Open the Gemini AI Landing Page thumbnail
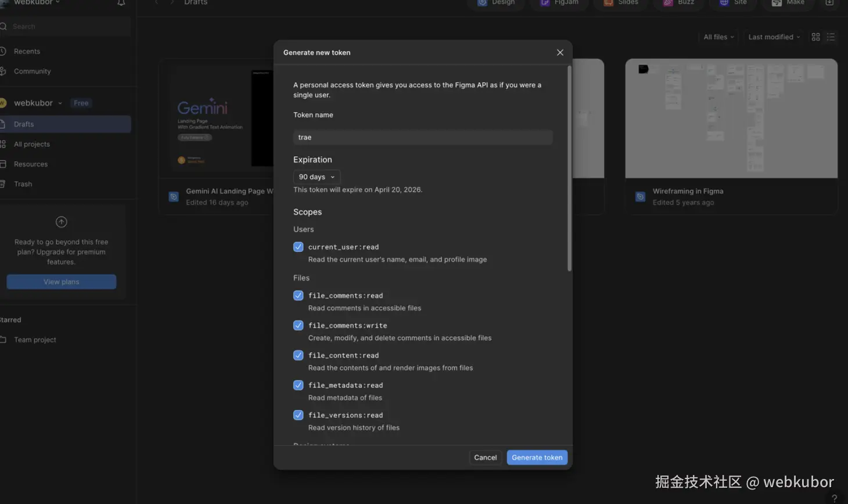Viewport: 848px width, 504px height. pyautogui.click(x=216, y=118)
